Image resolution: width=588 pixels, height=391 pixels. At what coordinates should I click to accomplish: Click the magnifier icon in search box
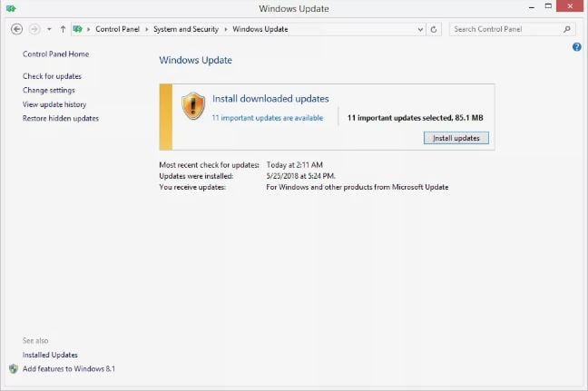point(567,29)
